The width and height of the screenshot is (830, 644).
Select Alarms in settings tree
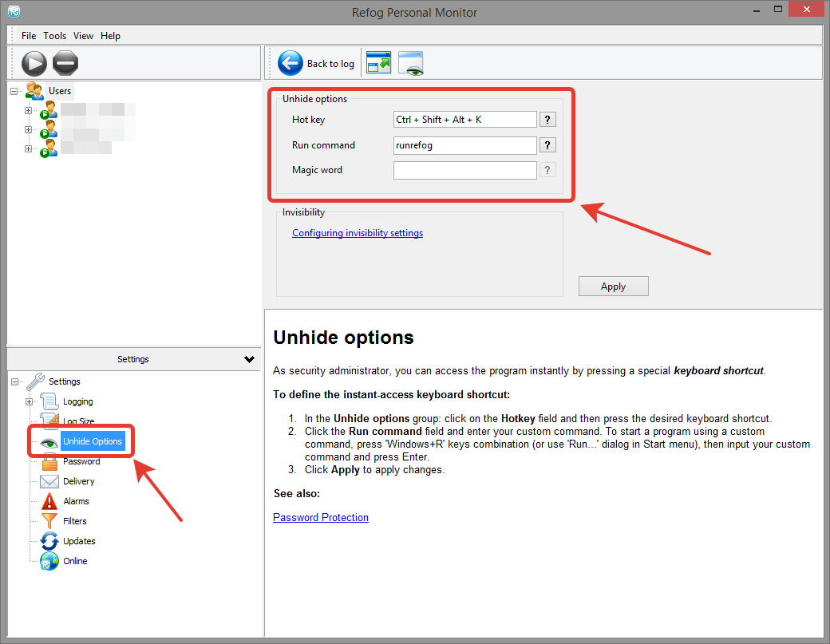point(77,501)
